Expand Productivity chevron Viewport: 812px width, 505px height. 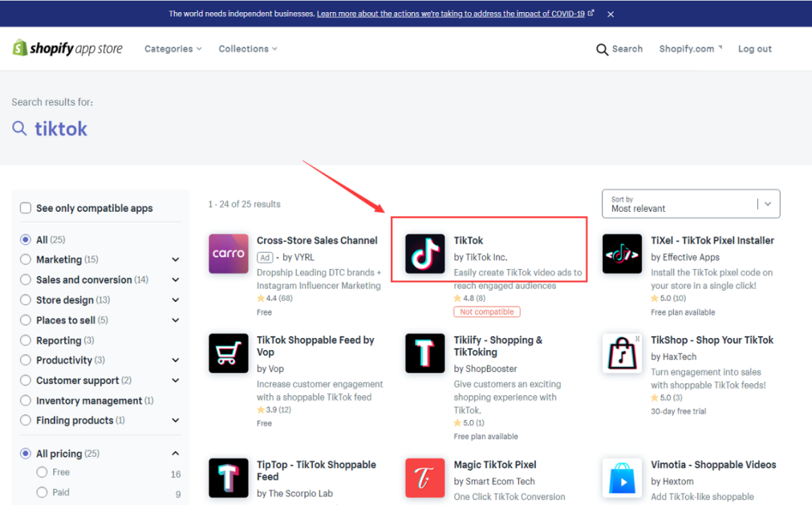coord(175,360)
